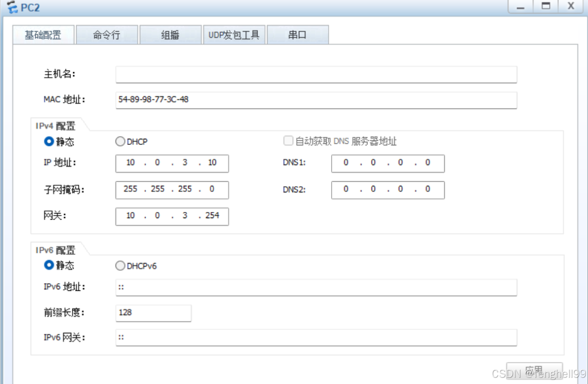Open the 命令行 tab
Screen dimensions: 588x384
(107, 35)
